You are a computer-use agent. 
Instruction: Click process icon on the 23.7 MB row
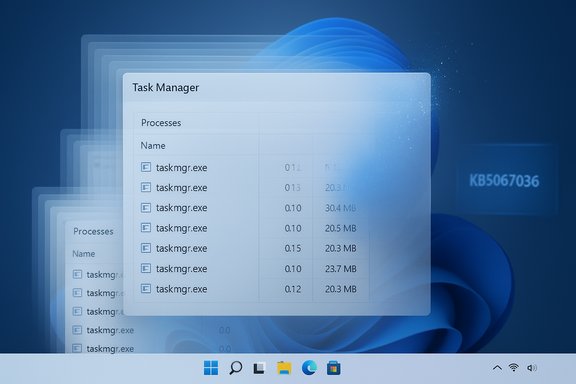(146, 269)
